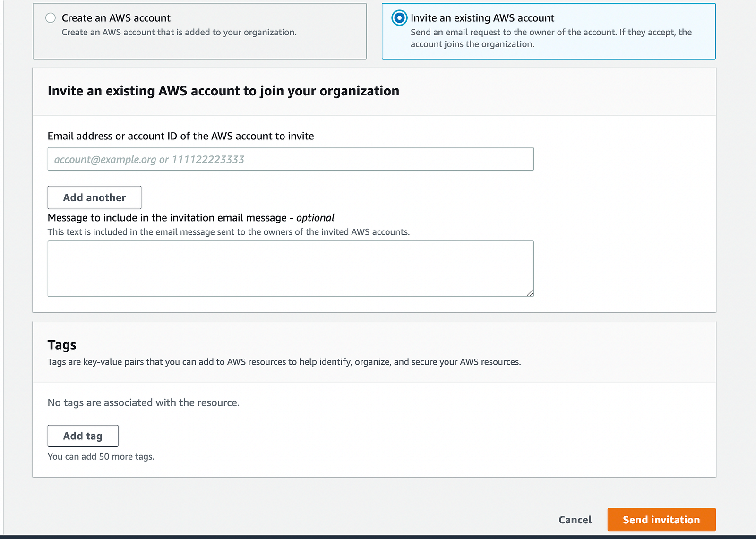Click the "You can add 50 more tags." text
This screenshot has width=756, height=539.
pos(101,456)
